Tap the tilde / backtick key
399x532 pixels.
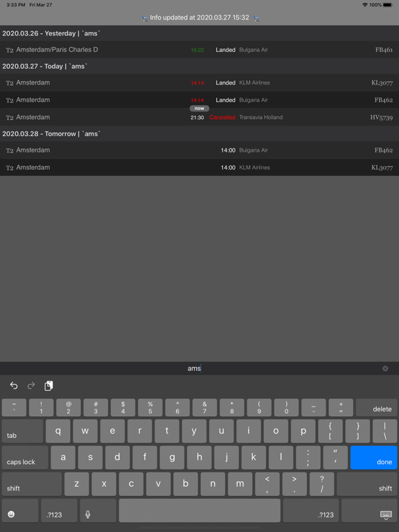point(14,407)
